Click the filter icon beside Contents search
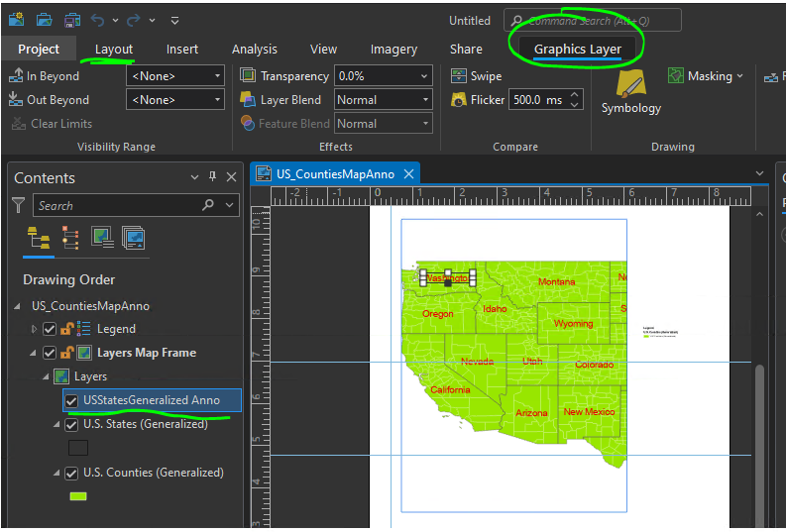This screenshot has width=786, height=532. coord(19,205)
